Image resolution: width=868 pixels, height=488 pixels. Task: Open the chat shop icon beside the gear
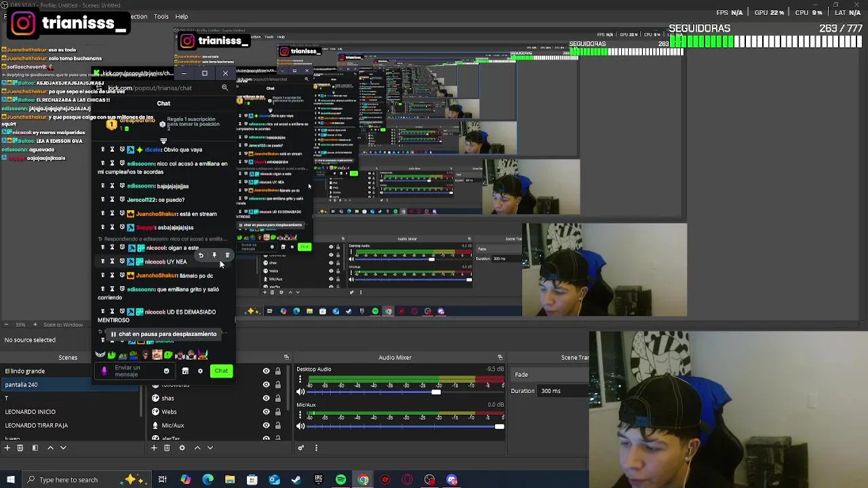185,371
